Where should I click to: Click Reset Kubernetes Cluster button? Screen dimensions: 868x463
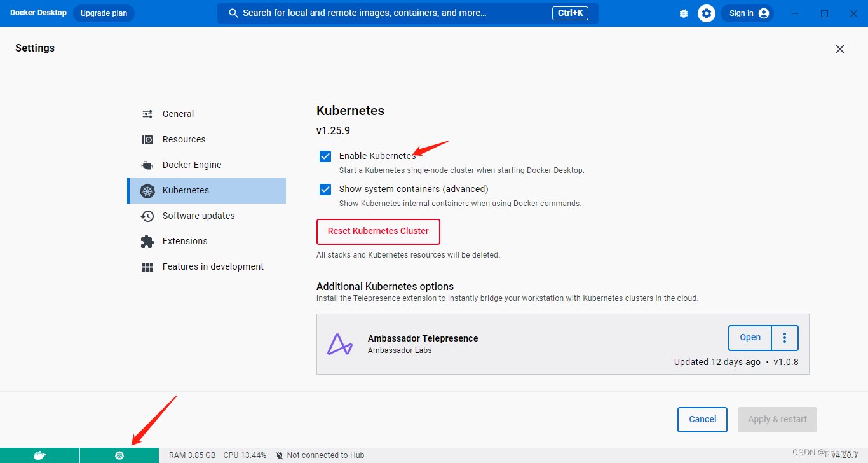[378, 231]
